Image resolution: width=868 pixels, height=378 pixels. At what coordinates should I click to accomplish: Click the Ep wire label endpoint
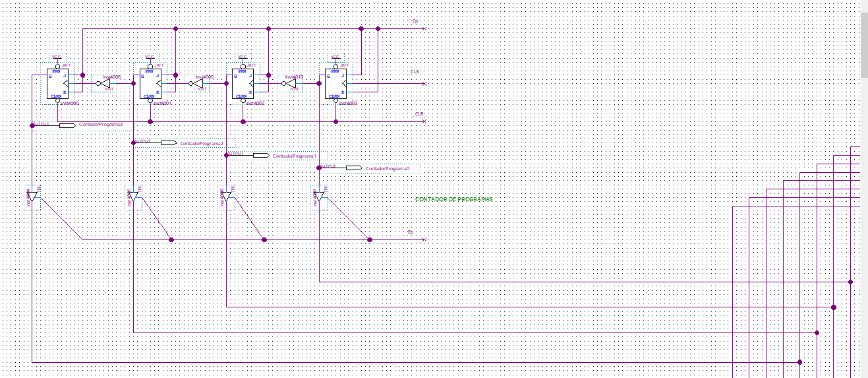(424, 239)
